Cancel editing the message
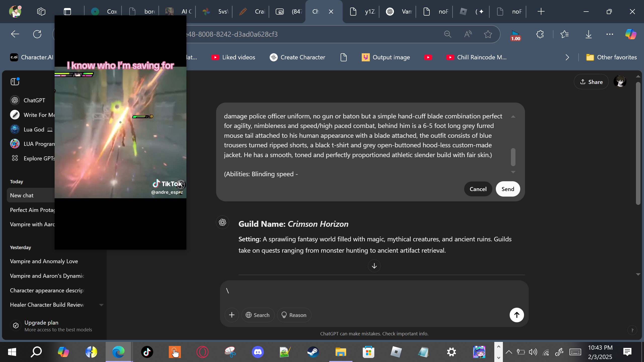This screenshot has height=362, width=644. (x=478, y=189)
